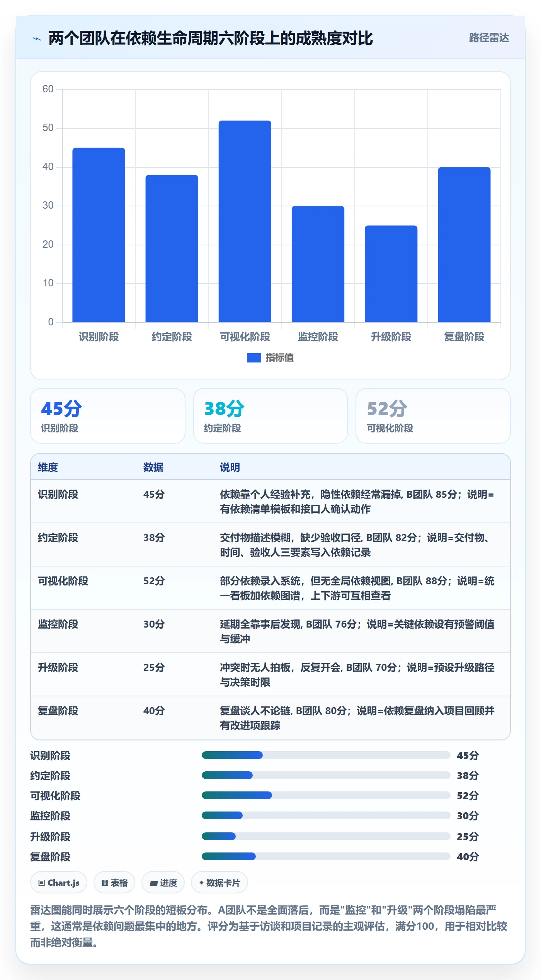Click the 可视化阶段 progress bar at 52分

point(326,795)
